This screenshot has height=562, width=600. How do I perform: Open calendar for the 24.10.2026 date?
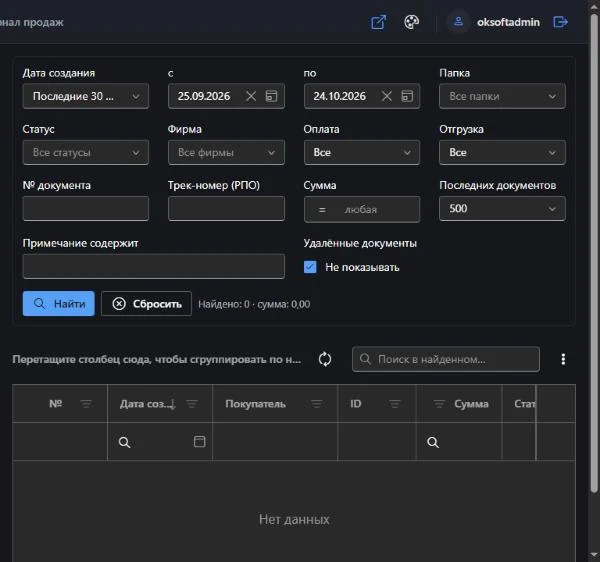(407, 96)
